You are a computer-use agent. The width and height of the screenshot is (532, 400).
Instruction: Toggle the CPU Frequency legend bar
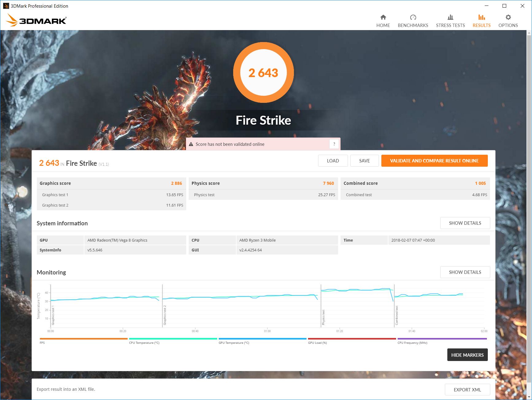442,339
